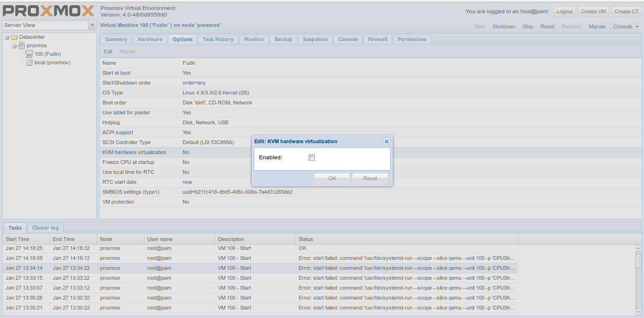
Task: Select the task started Jan 27 13:33:07
Action: pos(260,288)
